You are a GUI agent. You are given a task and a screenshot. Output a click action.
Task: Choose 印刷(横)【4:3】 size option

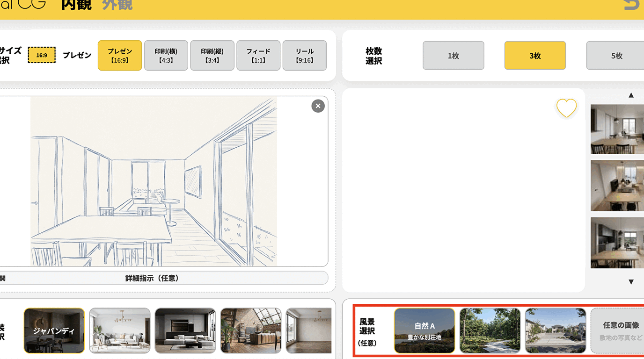pos(166,56)
